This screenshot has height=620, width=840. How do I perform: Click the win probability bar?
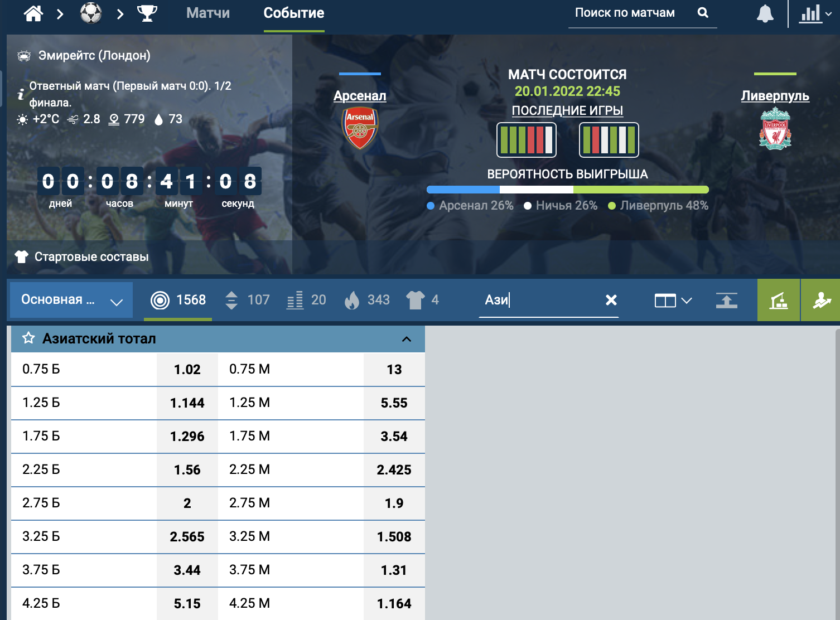pos(567,190)
